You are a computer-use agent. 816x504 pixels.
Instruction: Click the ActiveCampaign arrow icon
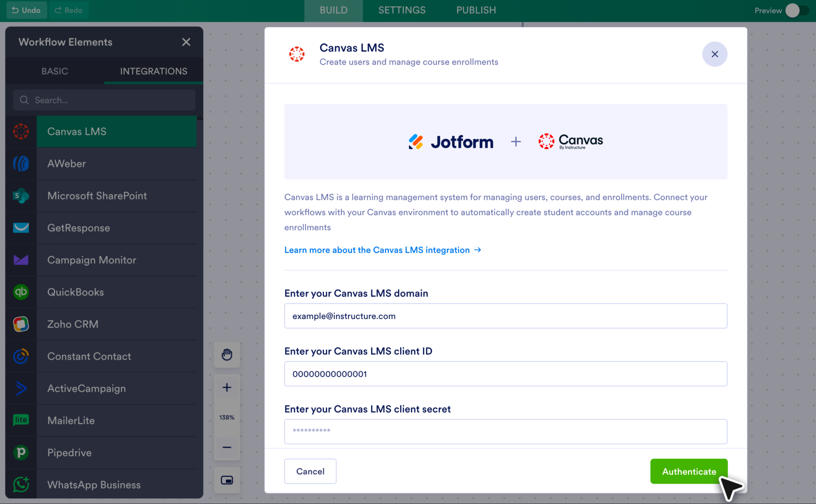pyautogui.click(x=21, y=388)
